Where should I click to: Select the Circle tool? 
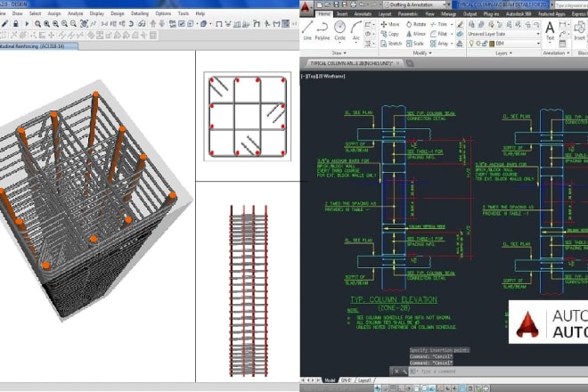[x=339, y=31]
